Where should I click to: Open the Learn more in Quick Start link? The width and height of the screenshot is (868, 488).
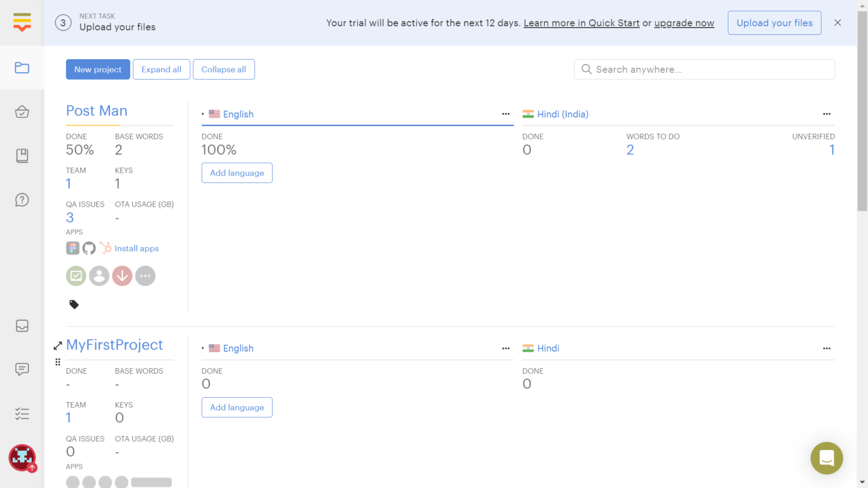coord(581,23)
